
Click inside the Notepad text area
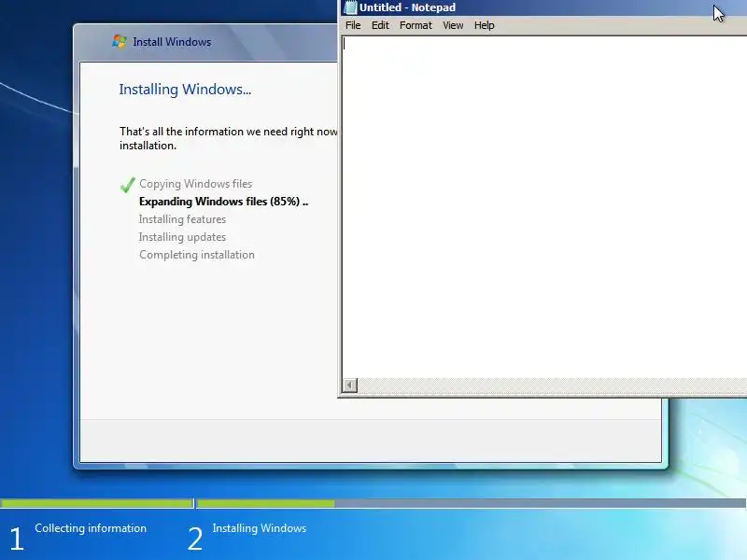click(x=544, y=206)
